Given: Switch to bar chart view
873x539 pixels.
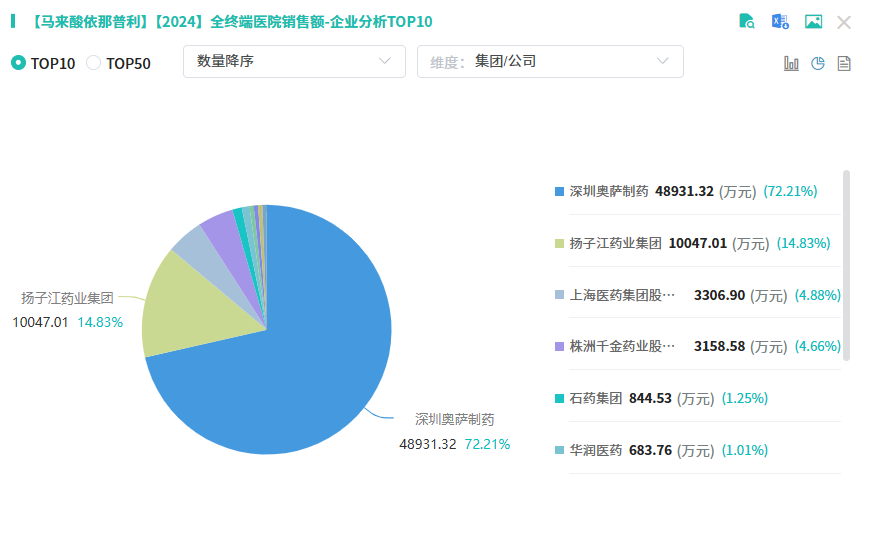Looking at the screenshot, I should click(791, 64).
